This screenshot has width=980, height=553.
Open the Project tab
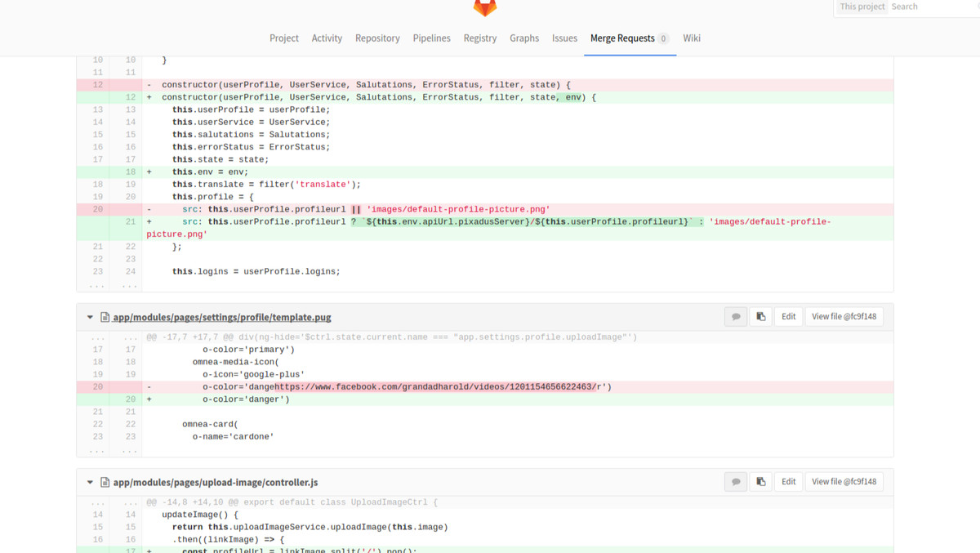pos(284,38)
